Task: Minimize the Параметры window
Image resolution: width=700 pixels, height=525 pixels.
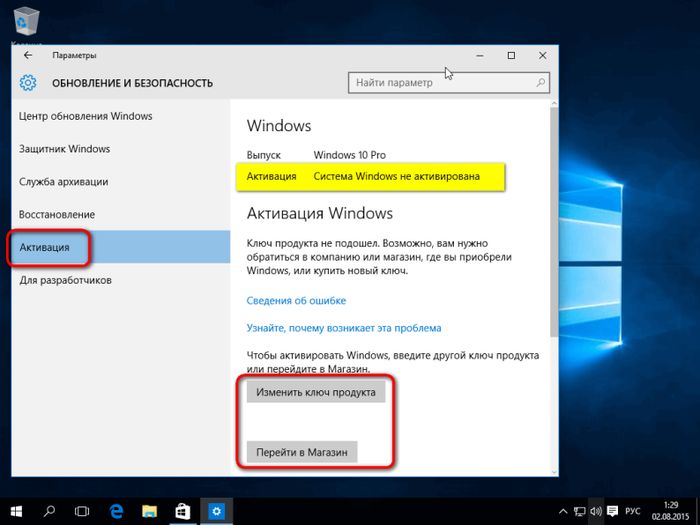Action: pos(480,55)
